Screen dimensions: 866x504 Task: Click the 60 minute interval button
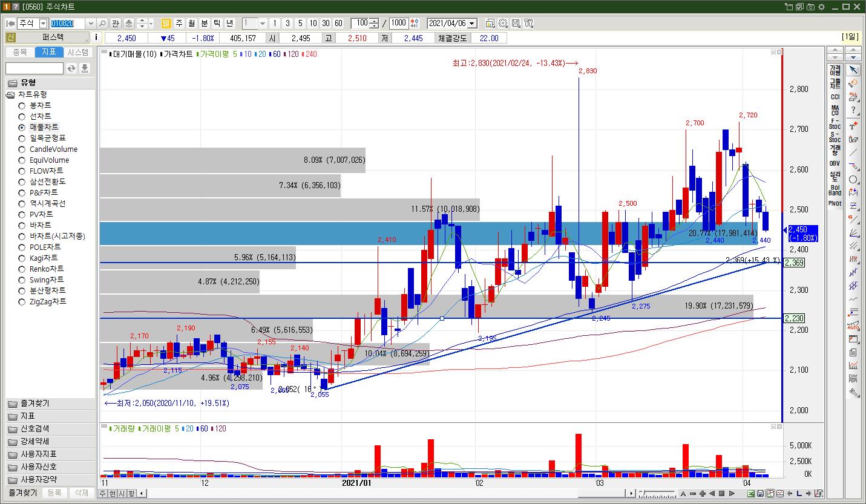click(x=338, y=24)
